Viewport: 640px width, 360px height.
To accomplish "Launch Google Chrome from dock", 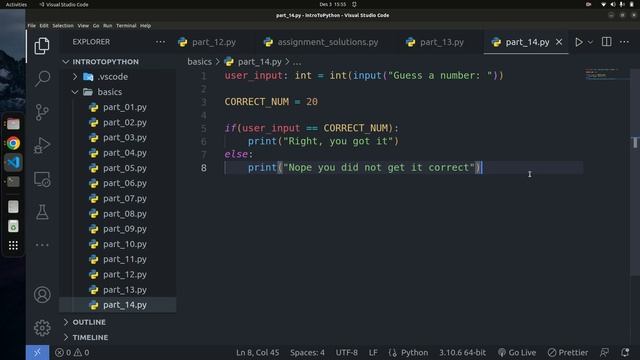I will 13,143.
